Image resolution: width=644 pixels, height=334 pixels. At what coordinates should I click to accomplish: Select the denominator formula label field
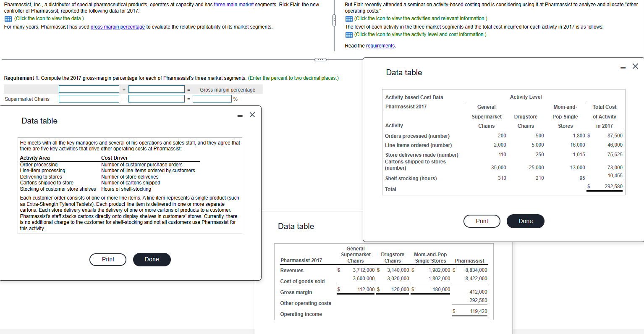pos(157,89)
